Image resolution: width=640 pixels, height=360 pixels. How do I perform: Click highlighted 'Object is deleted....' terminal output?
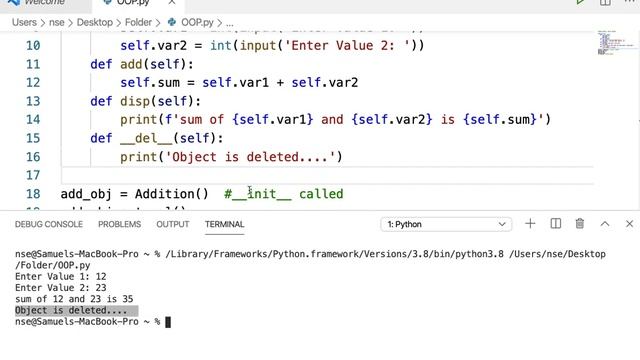pyautogui.click(x=76, y=311)
